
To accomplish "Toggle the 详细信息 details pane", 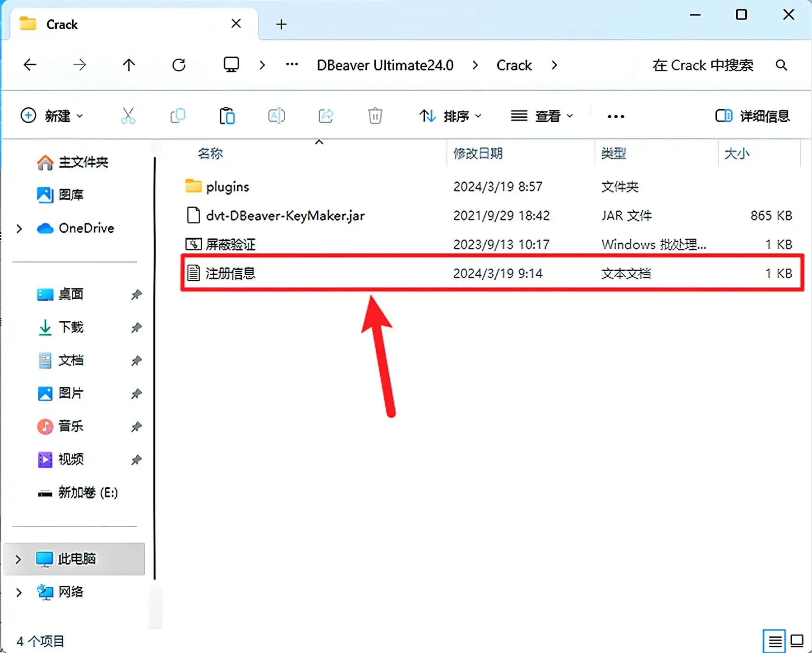I will [752, 116].
